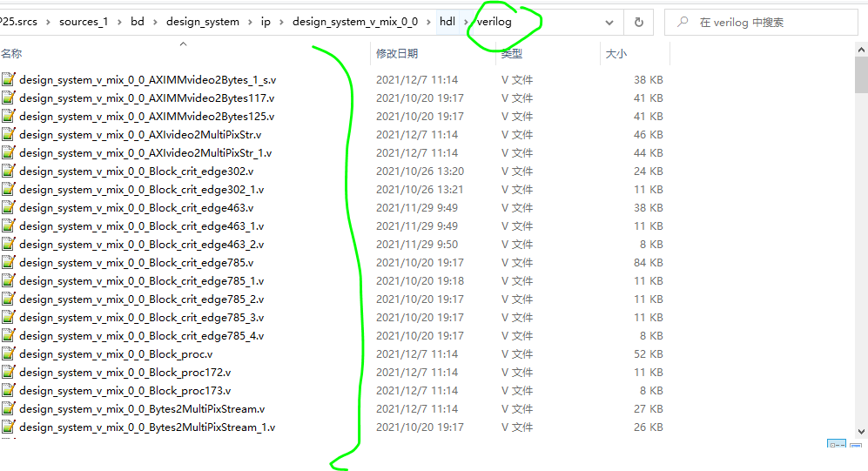This screenshot has height=471, width=868.
Task: Click file icon of Bytes2MultiPixStream_1.v
Action: pos(9,427)
